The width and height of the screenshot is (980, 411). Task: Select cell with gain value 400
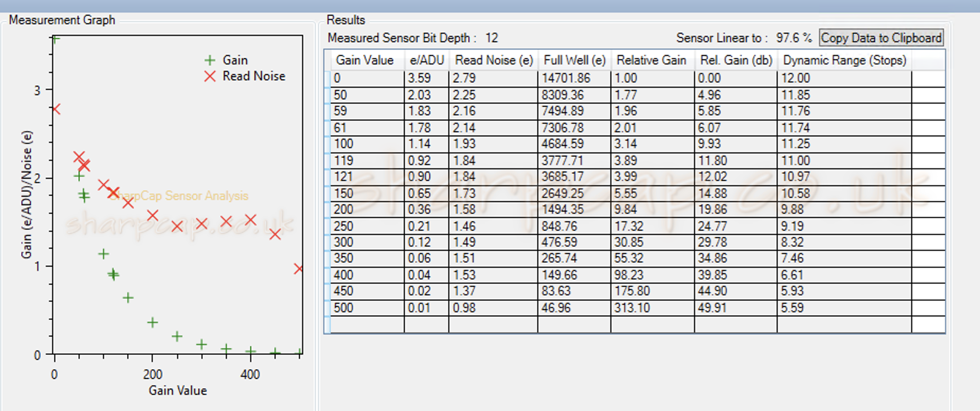click(x=367, y=275)
